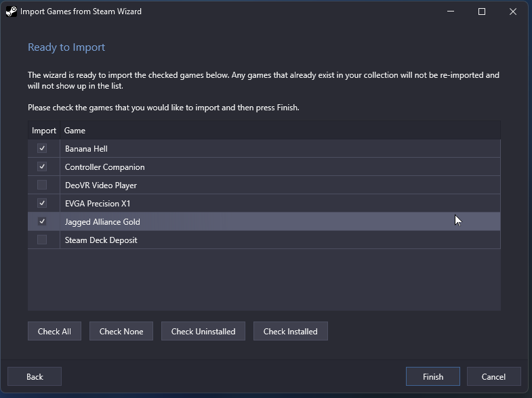Click Finish to import games
The width and height of the screenshot is (532, 398).
point(433,376)
